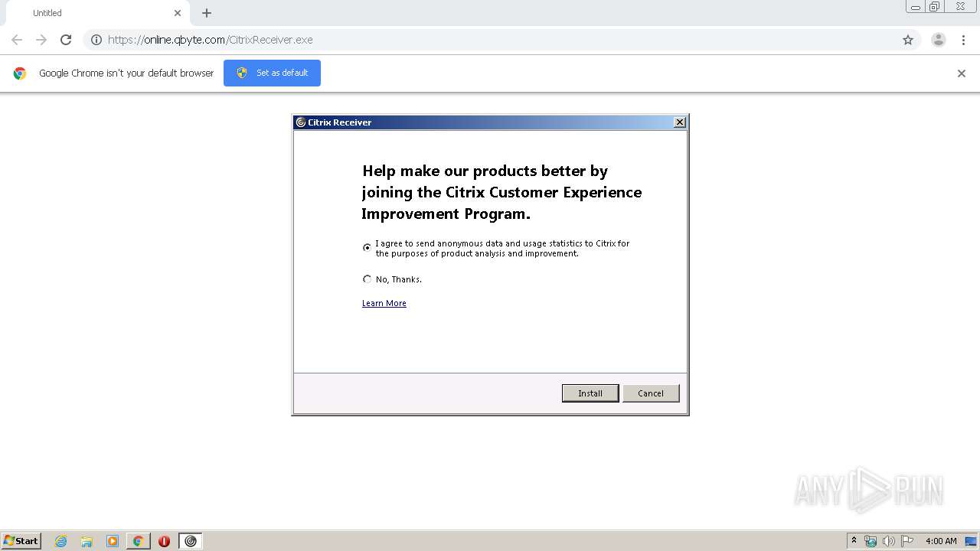Viewport: 980px width, 551px height.
Task: Close the Citrix Receiver dialog
Action: point(679,122)
